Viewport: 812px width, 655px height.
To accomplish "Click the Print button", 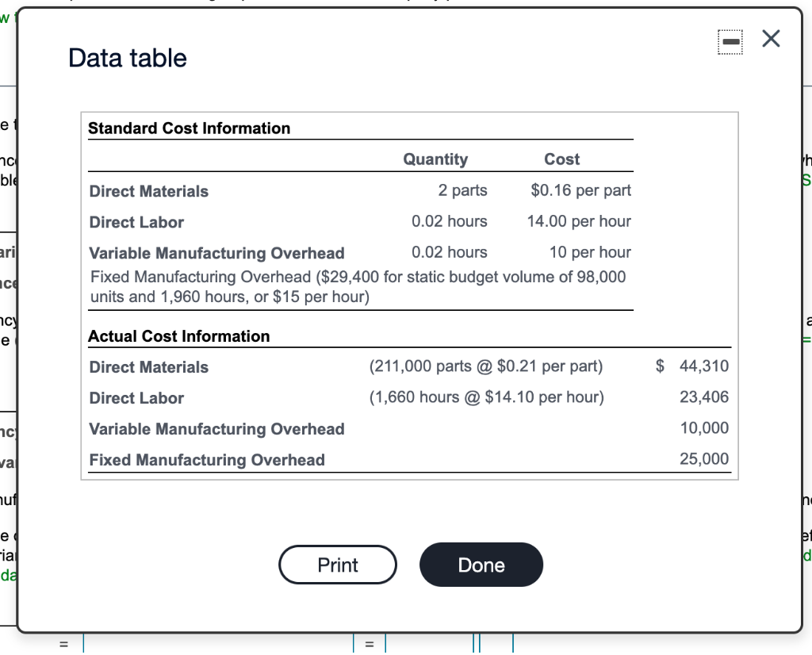I will coord(338,565).
